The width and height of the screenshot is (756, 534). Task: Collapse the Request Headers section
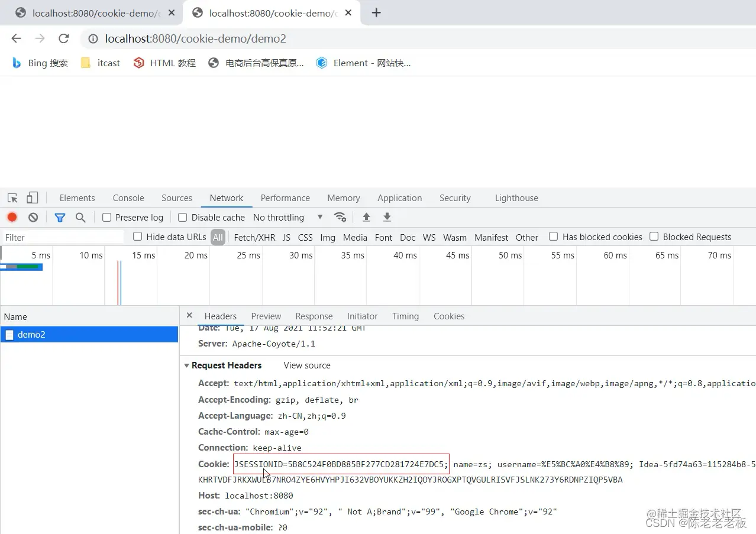187,365
